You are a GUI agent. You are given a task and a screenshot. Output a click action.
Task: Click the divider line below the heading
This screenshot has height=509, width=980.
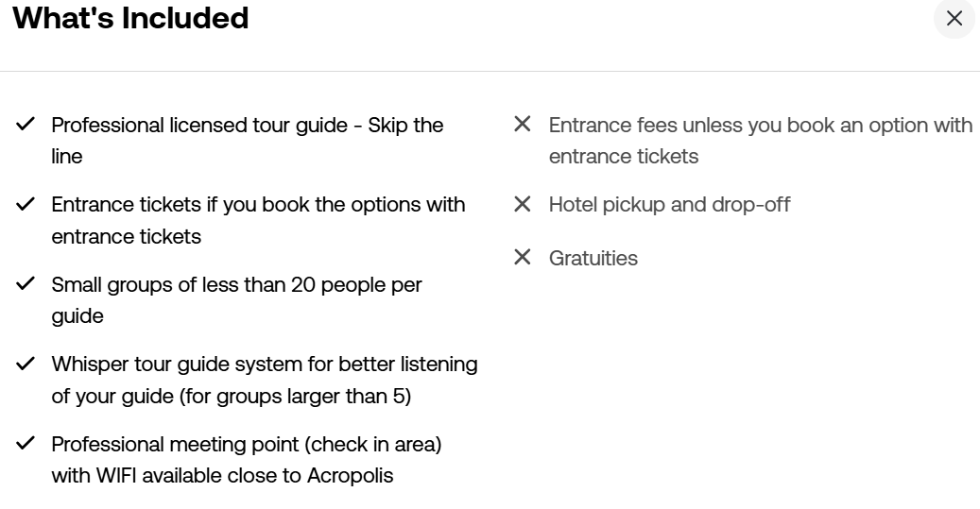pos(490,71)
